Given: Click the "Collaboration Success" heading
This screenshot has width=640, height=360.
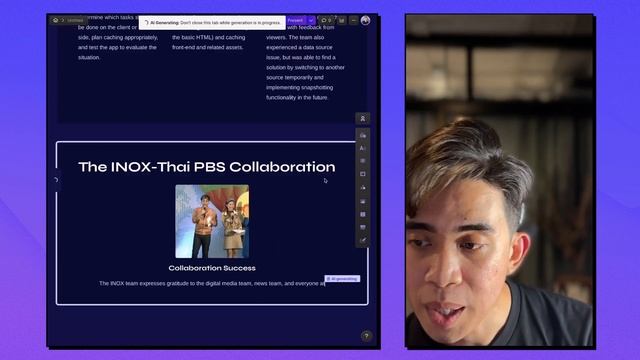Looking at the screenshot, I should point(212,268).
